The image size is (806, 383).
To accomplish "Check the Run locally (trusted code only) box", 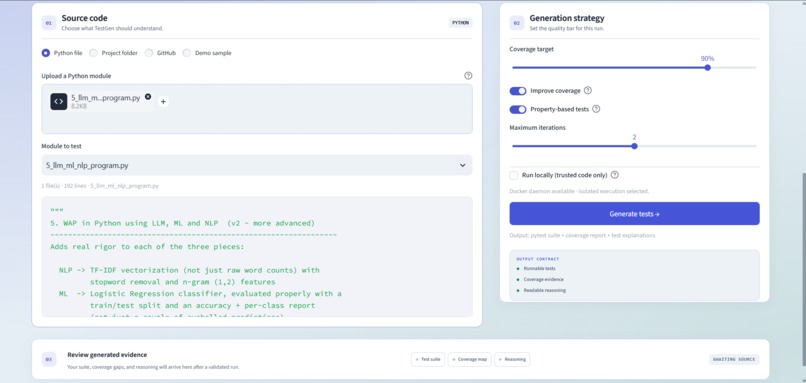I will pyautogui.click(x=514, y=175).
